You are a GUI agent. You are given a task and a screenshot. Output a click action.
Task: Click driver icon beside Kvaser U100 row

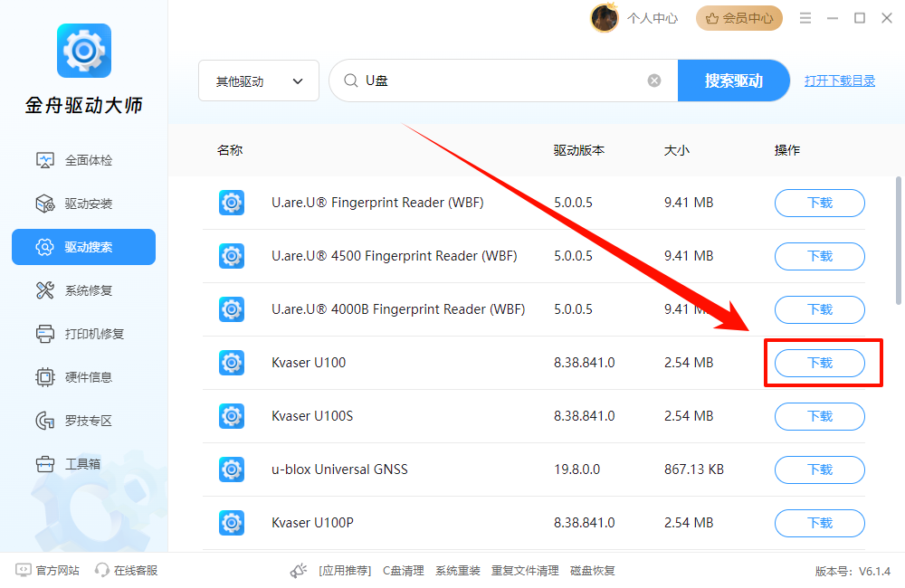[x=232, y=363]
